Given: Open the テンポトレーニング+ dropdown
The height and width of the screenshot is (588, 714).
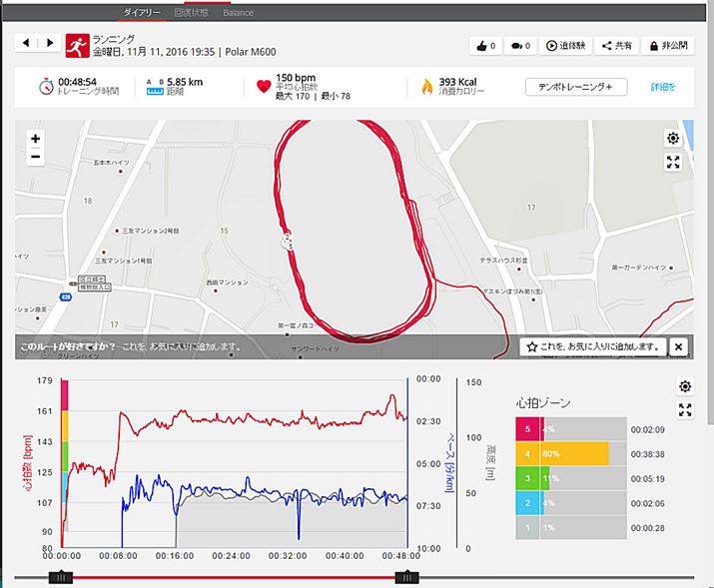Looking at the screenshot, I should [x=576, y=87].
